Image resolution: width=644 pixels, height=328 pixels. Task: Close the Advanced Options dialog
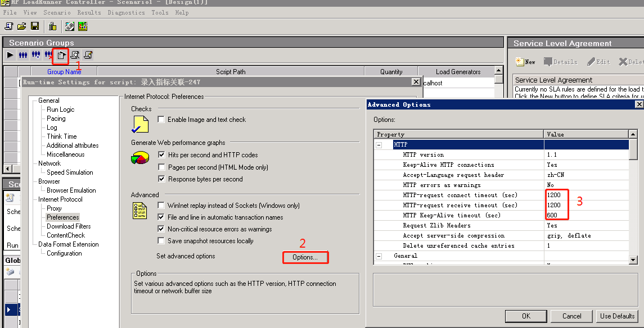pyautogui.click(x=639, y=104)
